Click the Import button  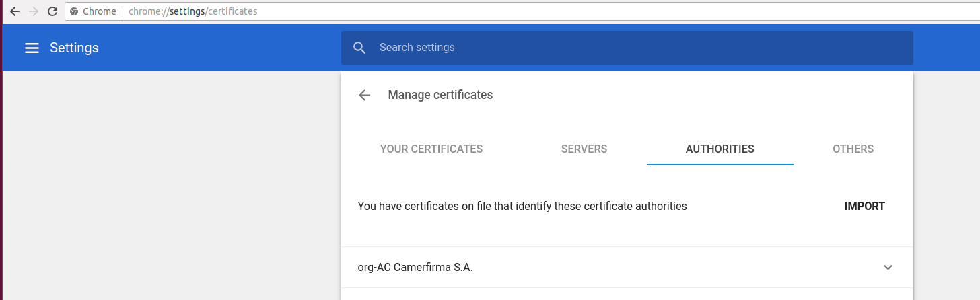(864, 207)
